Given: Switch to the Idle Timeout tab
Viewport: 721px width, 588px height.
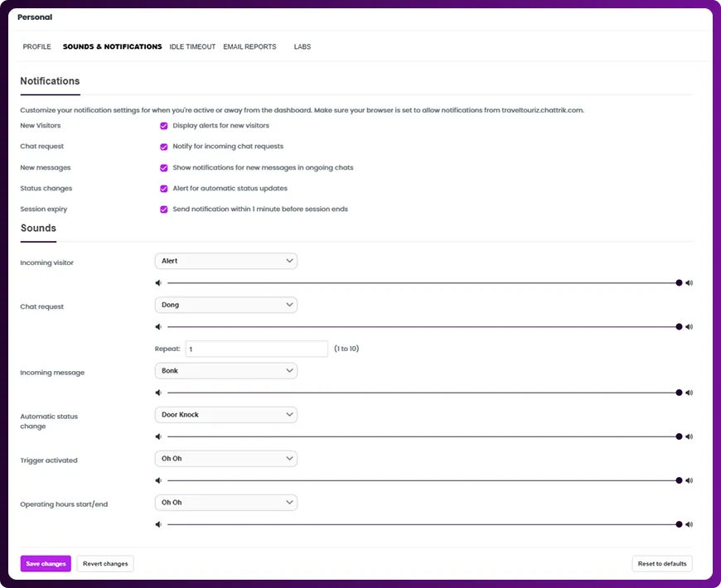Looking at the screenshot, I should [x=192, y=47].
